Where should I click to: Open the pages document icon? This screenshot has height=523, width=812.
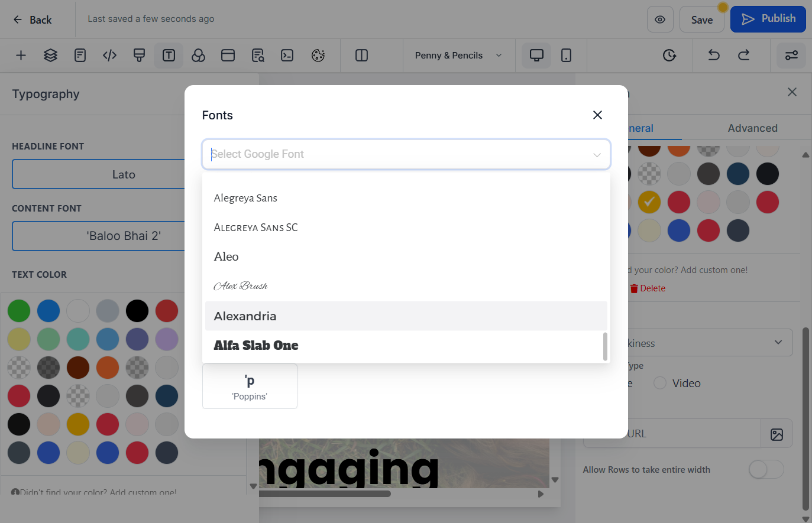point(80,56)
